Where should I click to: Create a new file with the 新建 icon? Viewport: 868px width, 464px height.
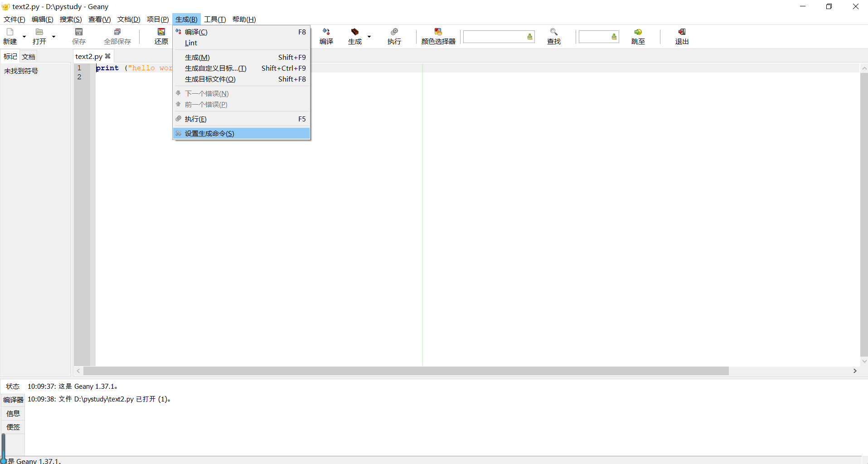pyautogui.click(x=10, y=36)
